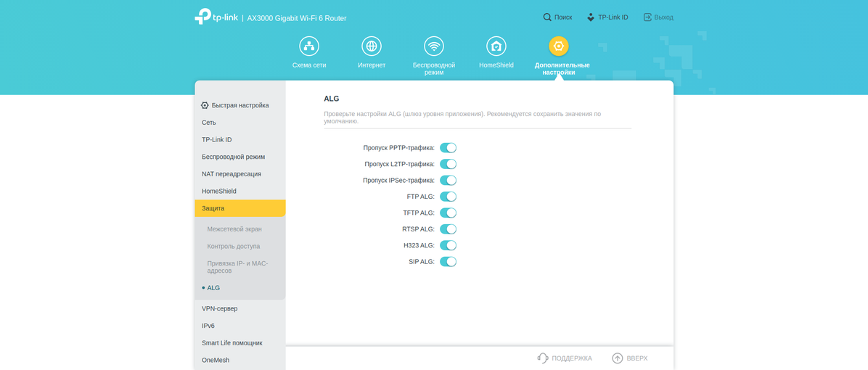Open the Беспроводной режим Wi-Fi icon
This screenshot has height=370, width=868.
point(434,46)
